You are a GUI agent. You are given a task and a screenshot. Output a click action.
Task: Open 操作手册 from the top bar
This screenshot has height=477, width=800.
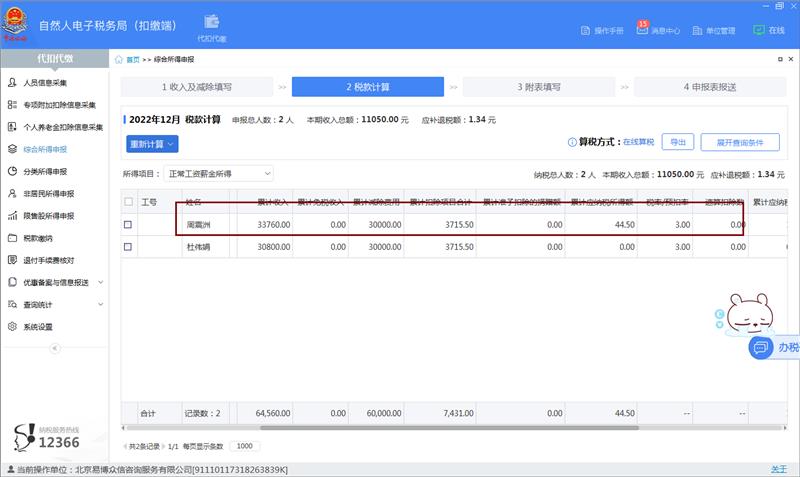click(x=601, y=31)
